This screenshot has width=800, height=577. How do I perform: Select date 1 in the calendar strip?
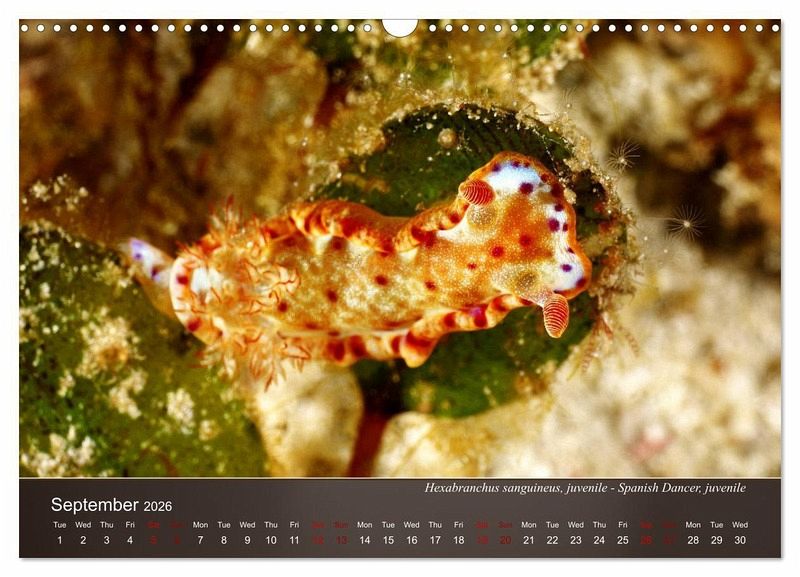[60, 540]
